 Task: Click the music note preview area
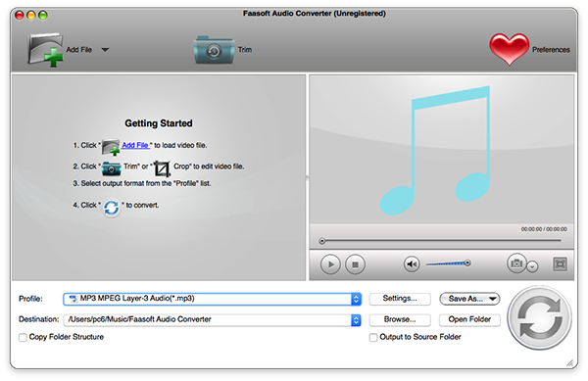(x=441, y=150)
